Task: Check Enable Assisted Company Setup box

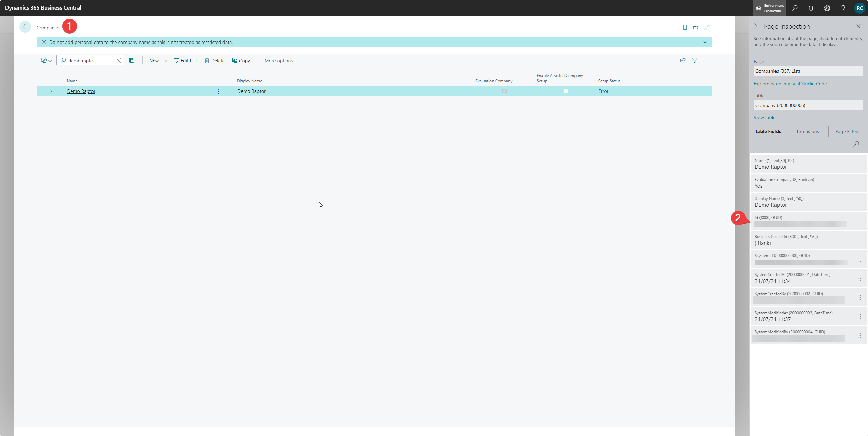Action: tap(566, 91)
